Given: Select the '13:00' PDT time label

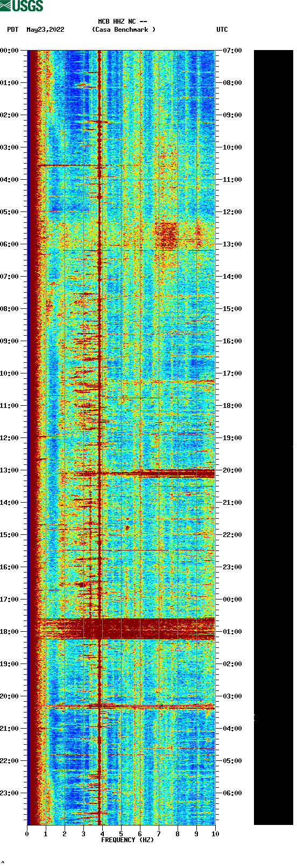Looking at the screenshot, I should coord(10,470).
